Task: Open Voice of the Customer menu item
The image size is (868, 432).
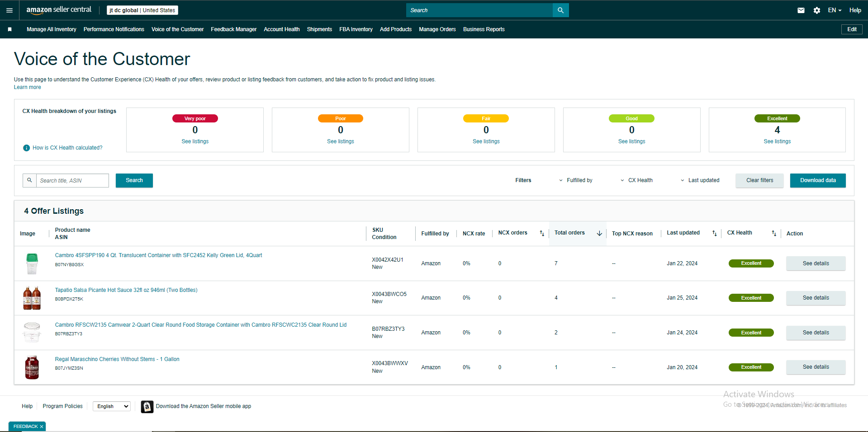Action: point(178,29)
